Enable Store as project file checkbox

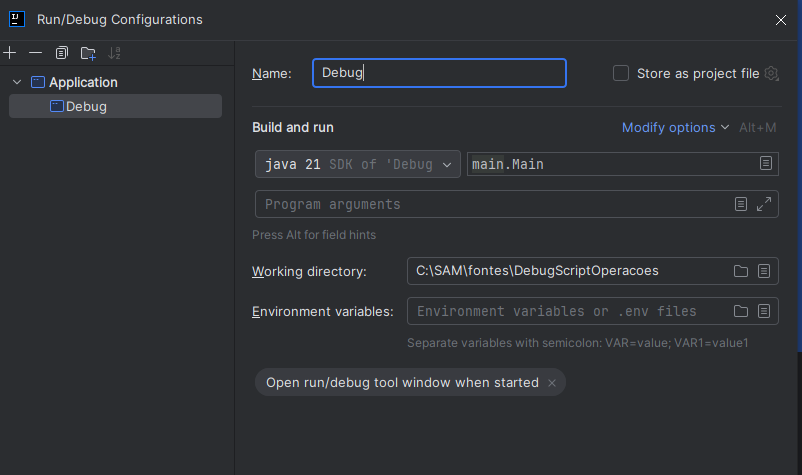pos(621,73)
